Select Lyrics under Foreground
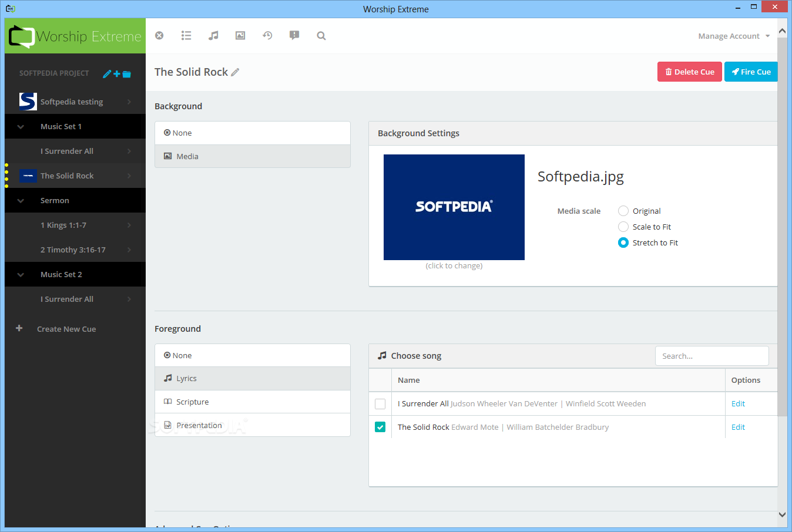This screenshot has height=532, width=792. 253,379
